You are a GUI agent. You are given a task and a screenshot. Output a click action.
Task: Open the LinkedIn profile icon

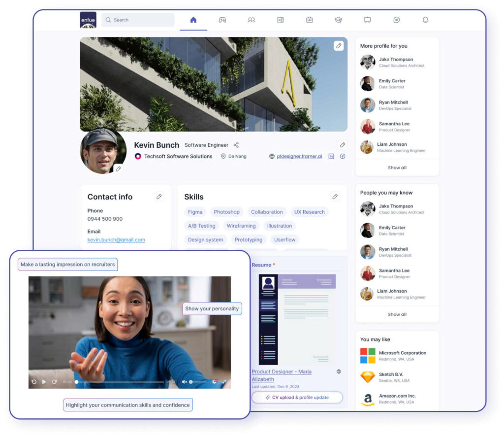pos(331,156)
